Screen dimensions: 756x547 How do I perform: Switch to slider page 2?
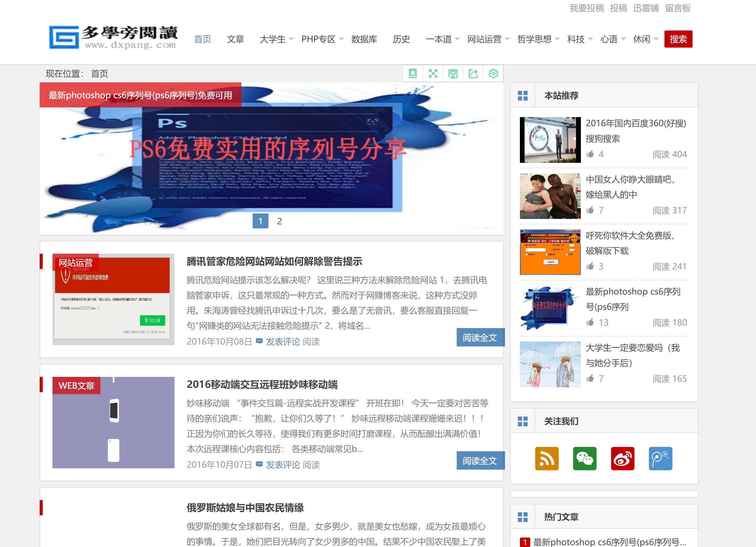point(279,221)
